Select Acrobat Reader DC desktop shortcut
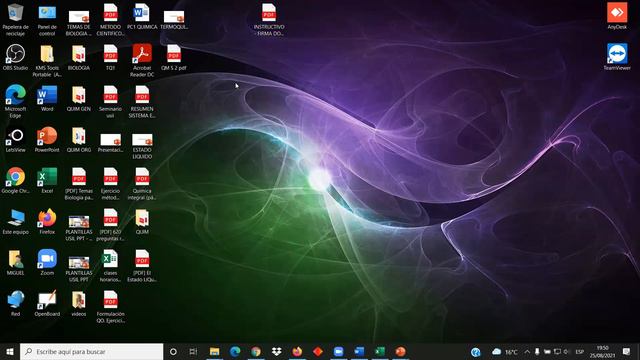 [x=142, y=60]
